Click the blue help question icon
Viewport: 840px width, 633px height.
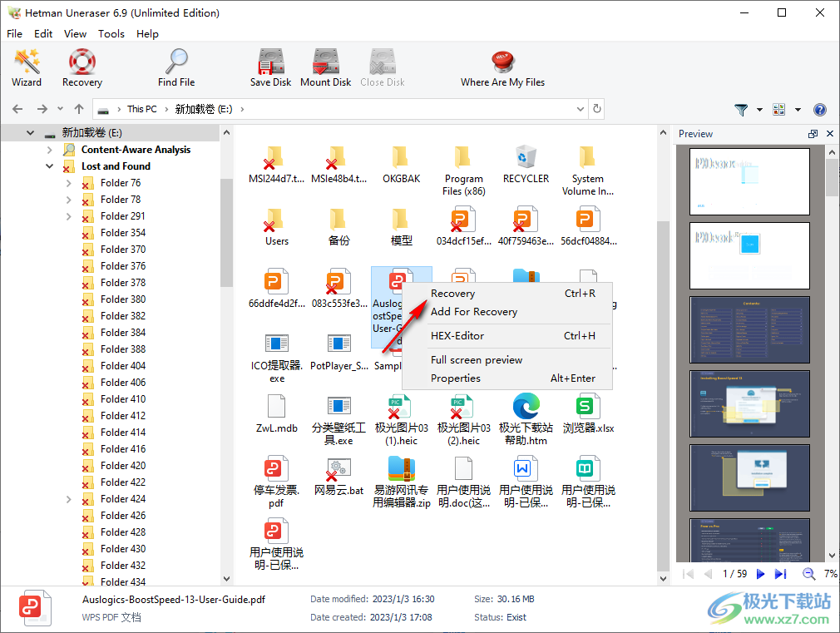tap(820, 110)
